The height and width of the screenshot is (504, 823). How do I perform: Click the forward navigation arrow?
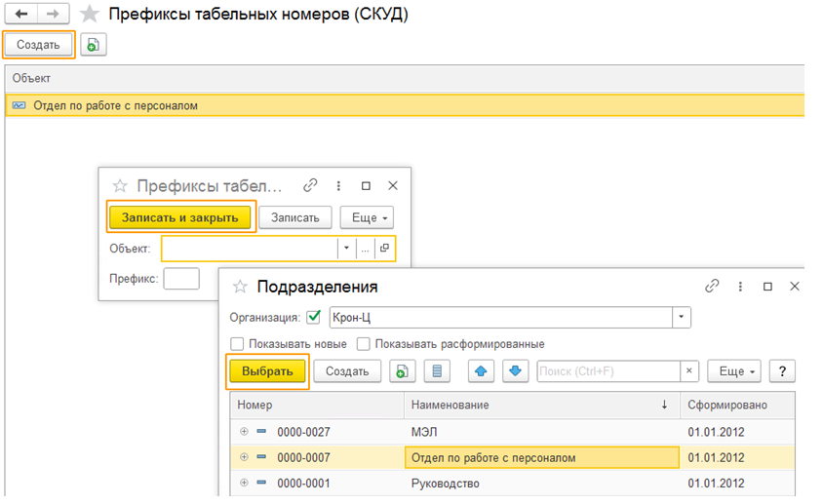tap(54, 14)
